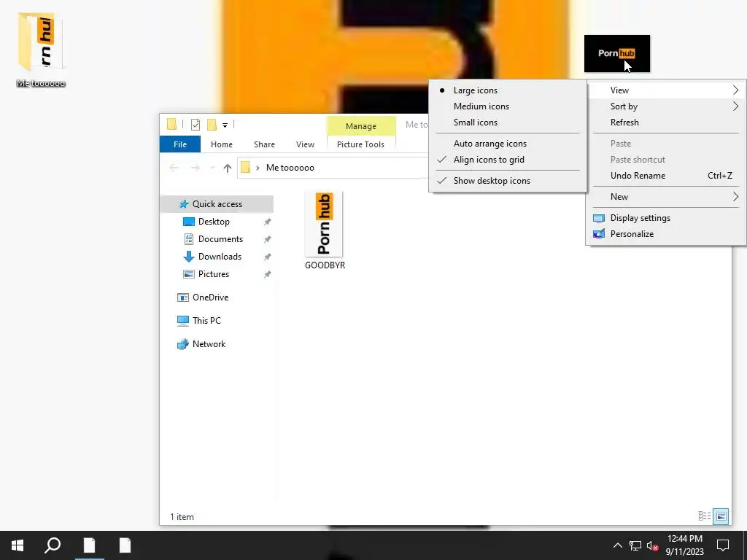Open the notification center icon
Screen dimensions: 747x560
723,545
